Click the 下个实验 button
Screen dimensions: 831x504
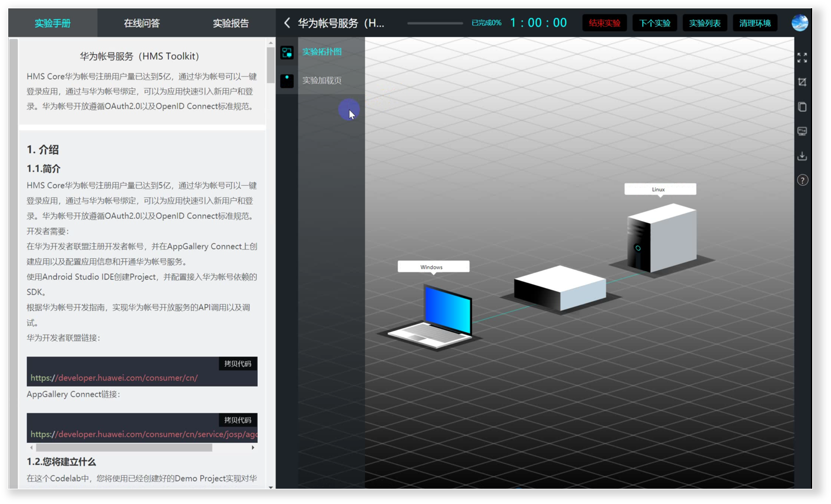(x=654, y=23)
